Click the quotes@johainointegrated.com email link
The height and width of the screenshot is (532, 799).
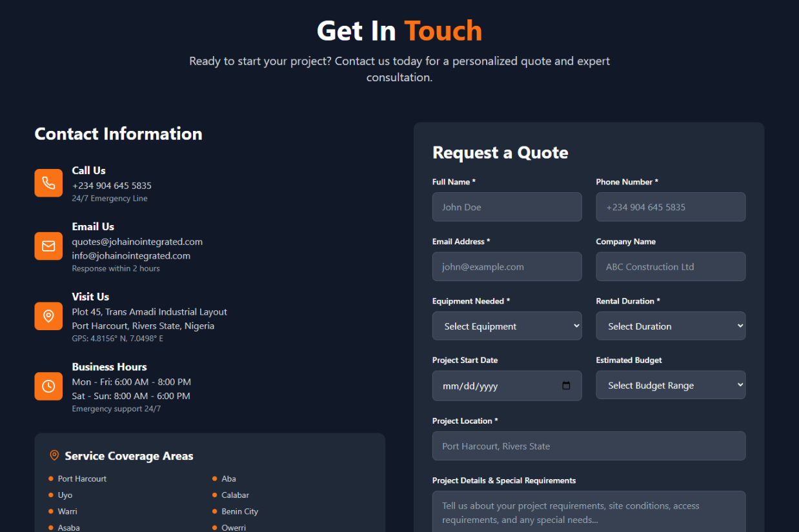[137, 242]
